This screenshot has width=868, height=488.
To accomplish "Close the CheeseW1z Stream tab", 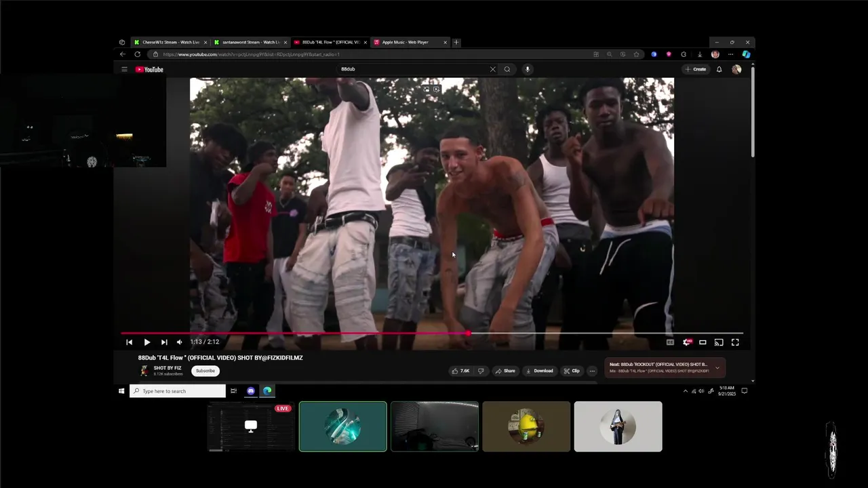I will [x=205, y=42].
